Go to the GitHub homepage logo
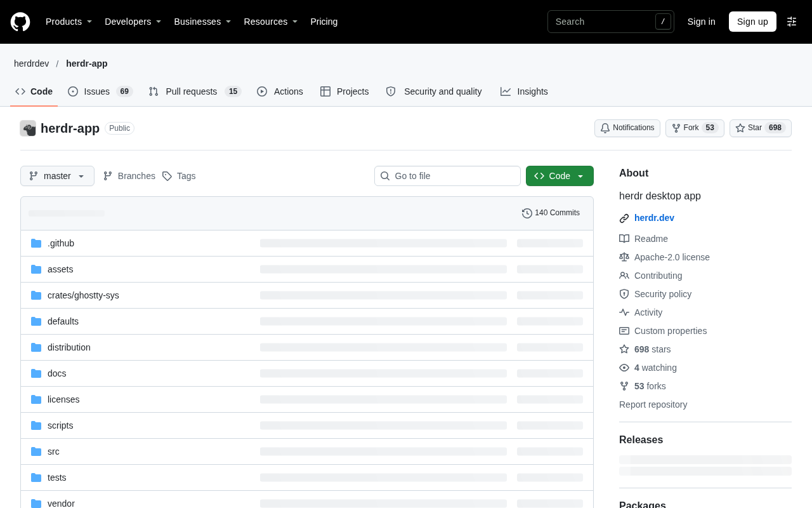 tap(20, 22)
